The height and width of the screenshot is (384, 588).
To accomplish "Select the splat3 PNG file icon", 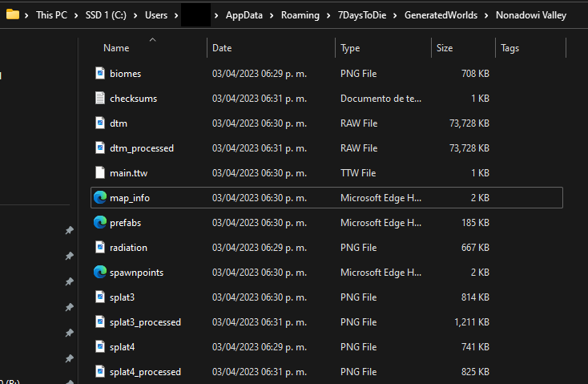I will pyautogui.click(x=100, y=297).
